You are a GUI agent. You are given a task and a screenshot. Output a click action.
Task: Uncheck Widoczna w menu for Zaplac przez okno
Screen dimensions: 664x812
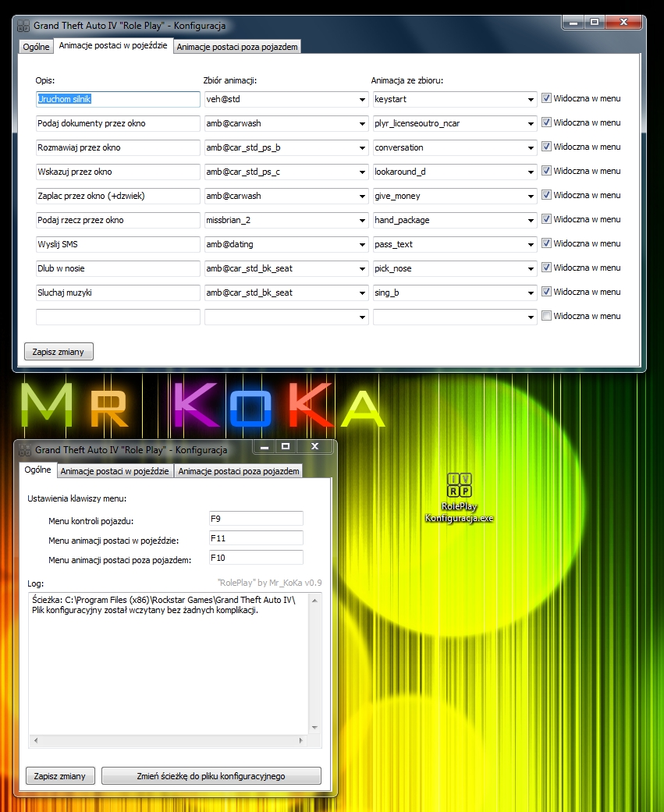546,195
